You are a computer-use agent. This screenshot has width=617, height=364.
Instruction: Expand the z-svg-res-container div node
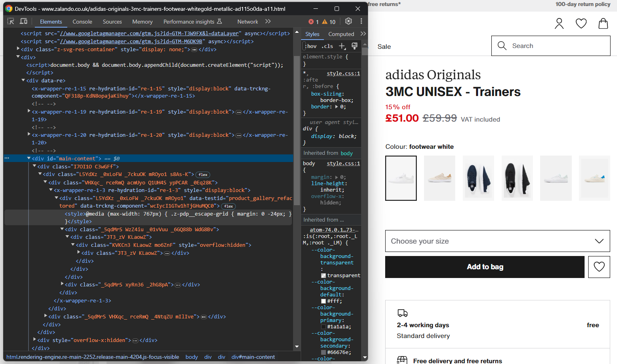tap(18, 49)
